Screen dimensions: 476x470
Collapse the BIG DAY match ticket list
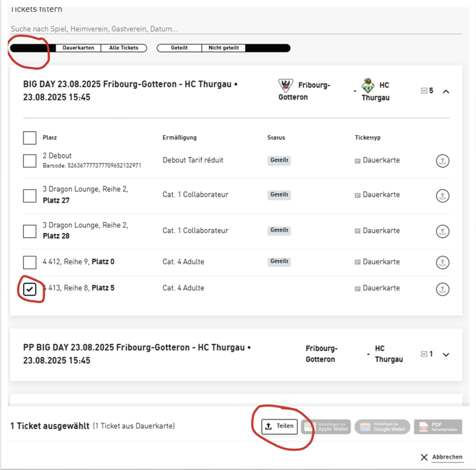[x=446, y=92]
